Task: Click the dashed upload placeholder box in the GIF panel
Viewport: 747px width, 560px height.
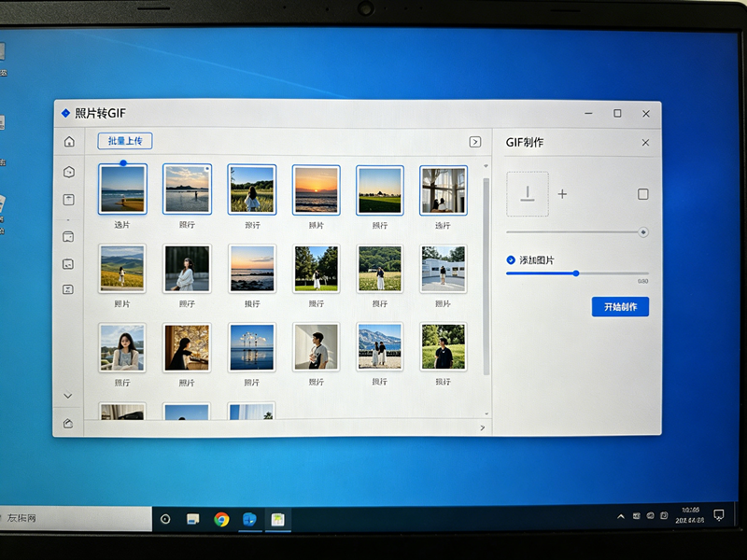Action: coord(528,194)
